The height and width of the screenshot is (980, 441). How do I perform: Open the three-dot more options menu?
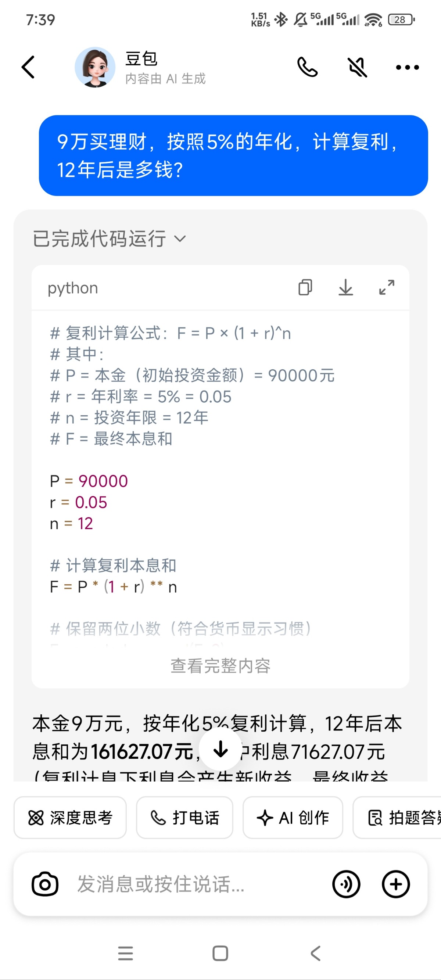(x=407, y=67)
